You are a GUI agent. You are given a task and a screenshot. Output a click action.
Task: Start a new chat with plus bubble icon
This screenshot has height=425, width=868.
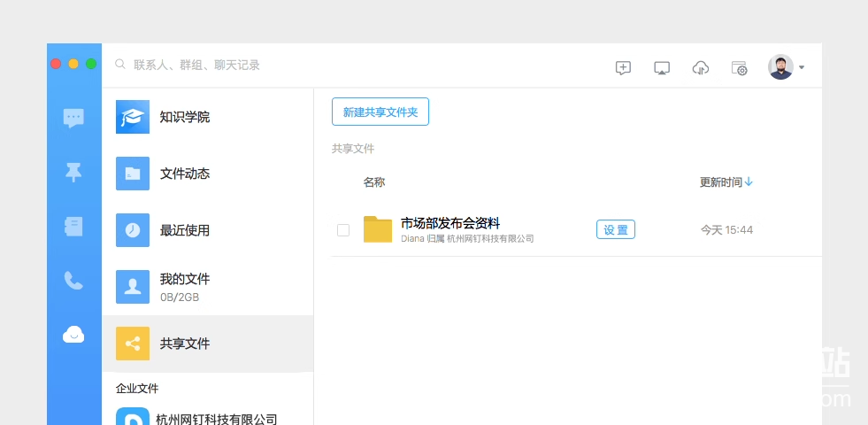tap(623, 67)
